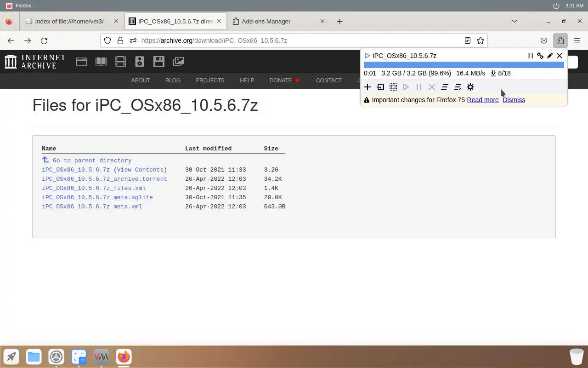The image size is (588, 368).
Task: Click the Extensions puzzle icon
Action: tap(560, 40)
